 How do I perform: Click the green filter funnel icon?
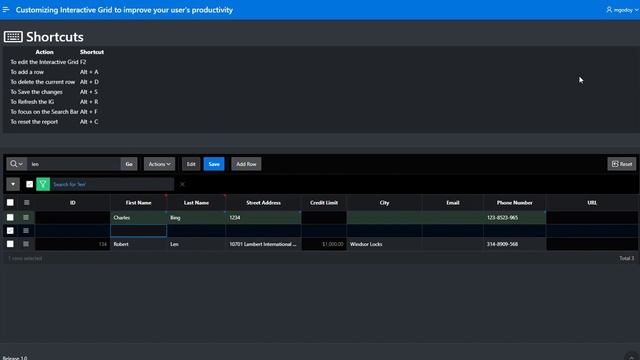(x=43, y=184)
